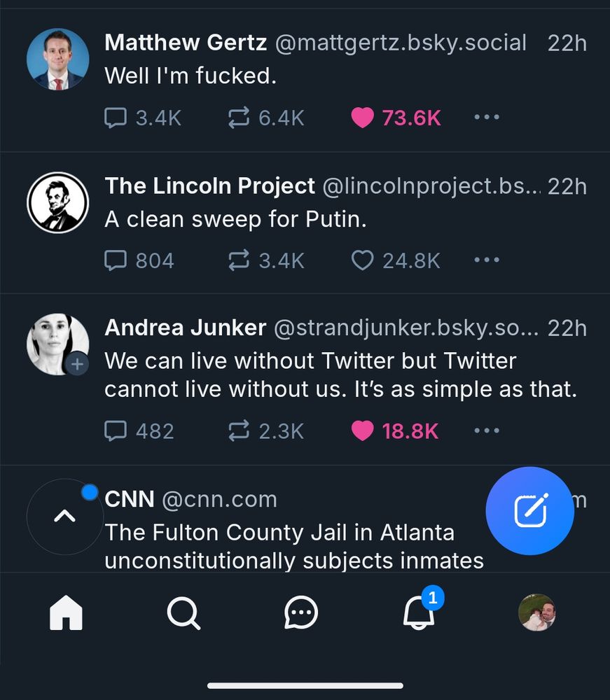Open more options on Matthew Gertz's post

(x=487, y=118)
